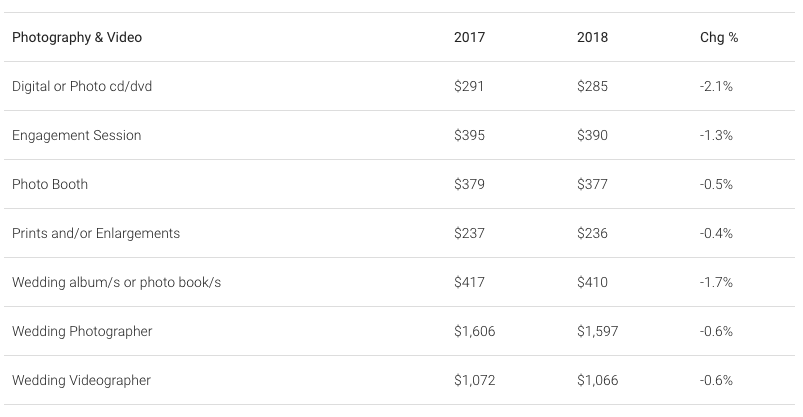Select the $377 photo booth value

tap(592, 184)
